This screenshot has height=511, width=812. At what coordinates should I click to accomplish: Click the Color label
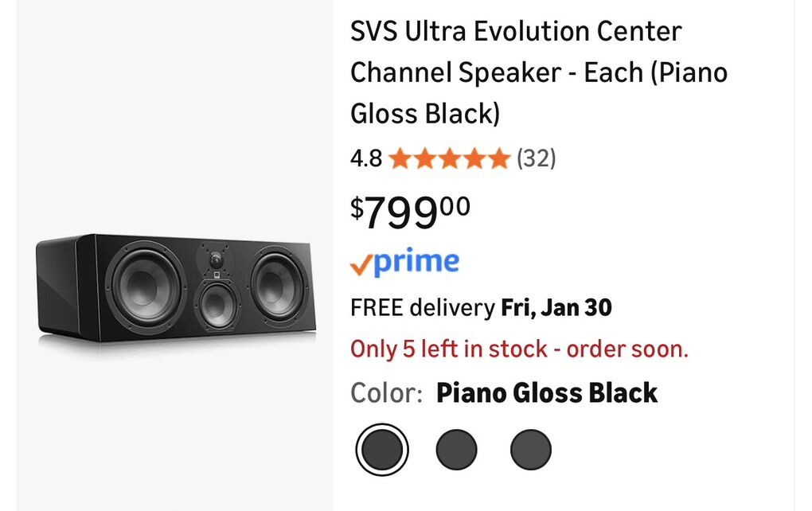click(x=386, y=393)
